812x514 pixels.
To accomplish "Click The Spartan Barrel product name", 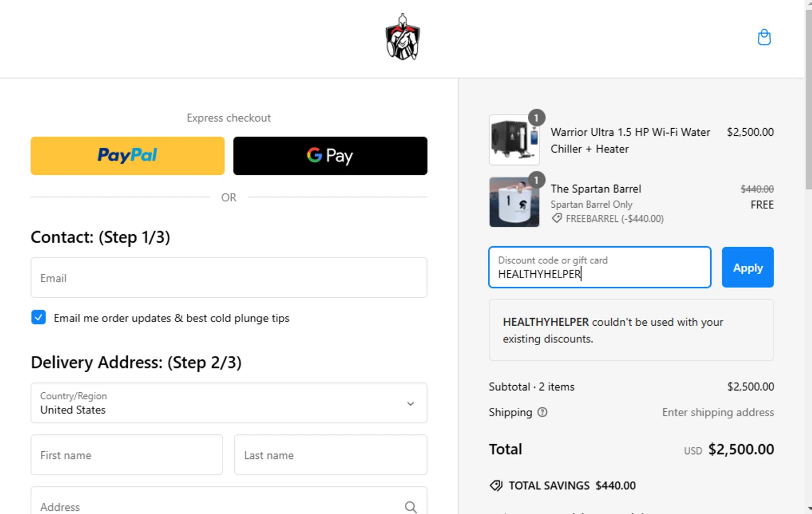I will point(595,189).
